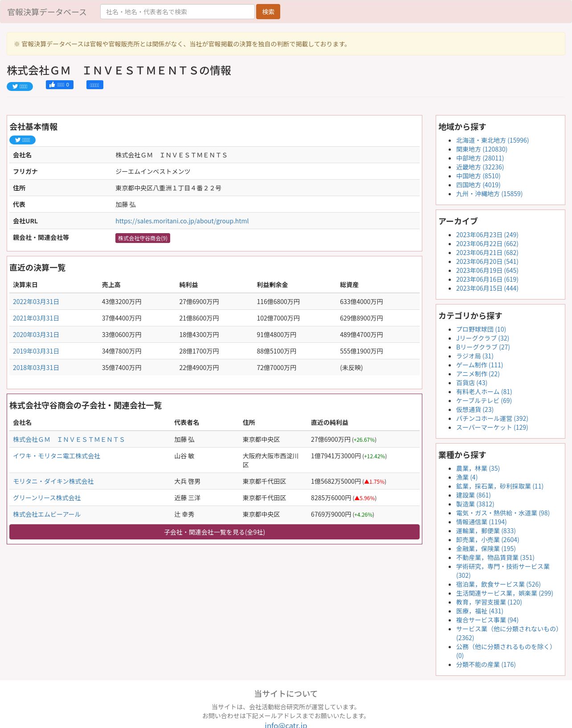The width and height of the screenshot is (572, 728).
Task: Open ゲーム制作 (111) category
Action: (479, 365)
